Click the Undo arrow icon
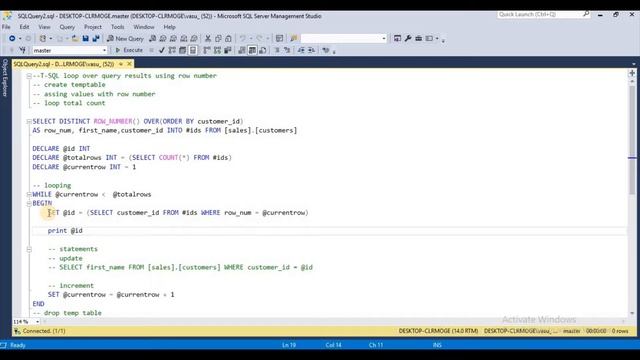The image size is (640, 360). pyautogui.click(x=243, y=38)
